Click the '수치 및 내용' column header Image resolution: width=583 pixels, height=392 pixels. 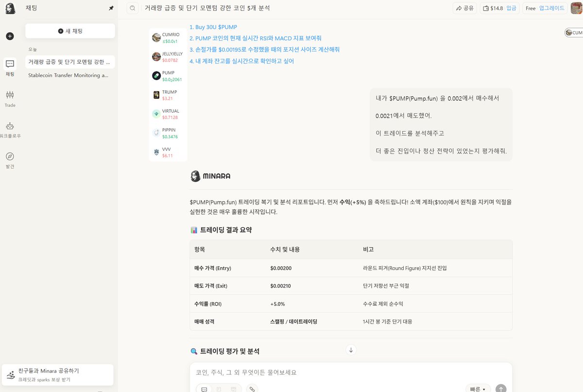[x=285, y=249]
